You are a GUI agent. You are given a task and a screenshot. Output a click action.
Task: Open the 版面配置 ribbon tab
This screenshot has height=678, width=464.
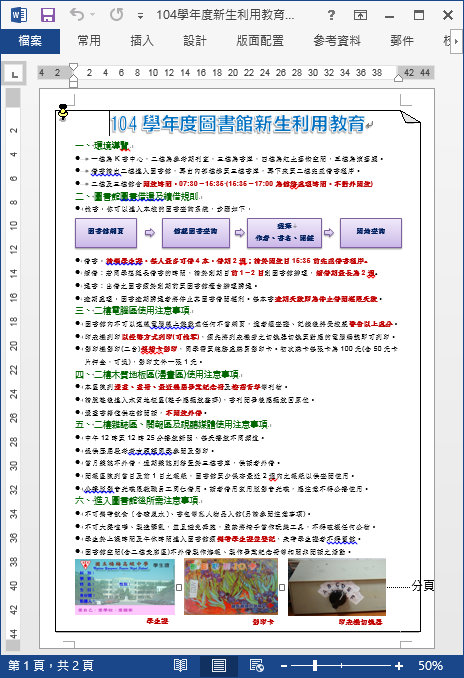260,41
